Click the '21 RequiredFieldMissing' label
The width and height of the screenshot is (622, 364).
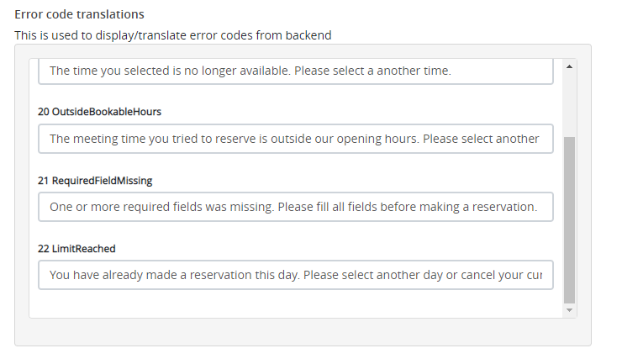point(95,181)
